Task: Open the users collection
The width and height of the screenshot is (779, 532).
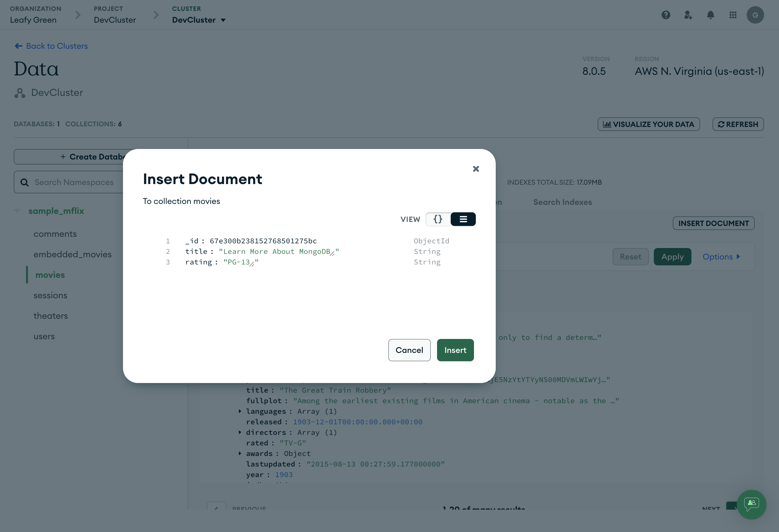Action: coord(44,336)
